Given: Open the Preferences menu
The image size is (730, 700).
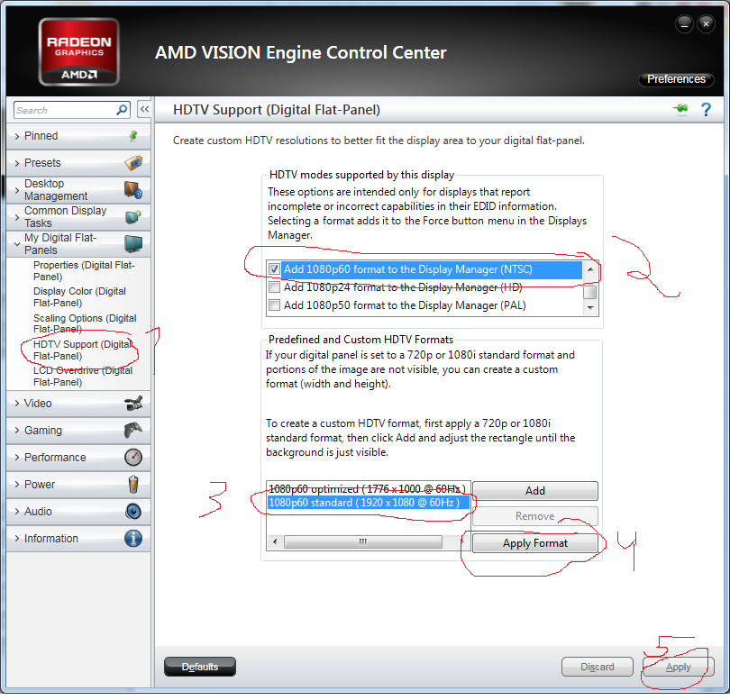Looking at the screenshot, I should (676, 79).
